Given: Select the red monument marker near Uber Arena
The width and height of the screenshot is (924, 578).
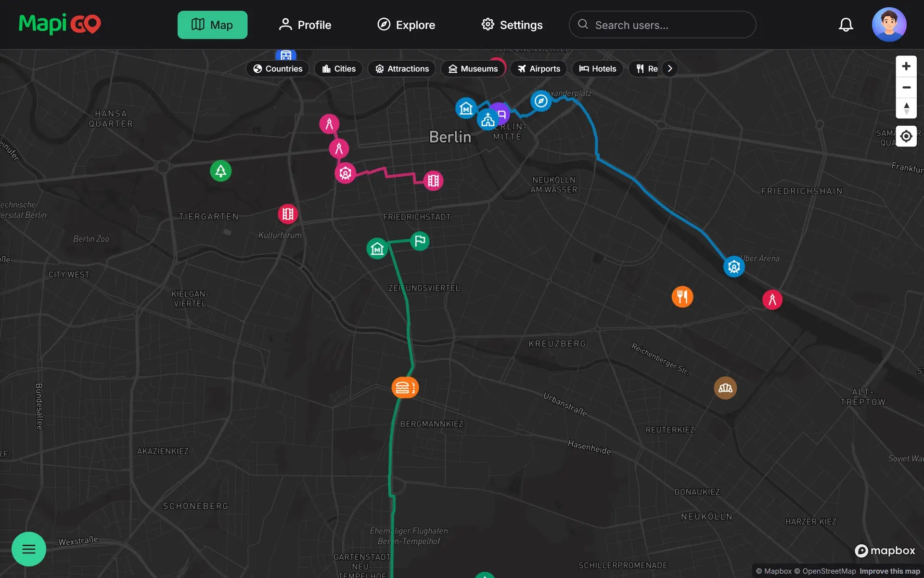Looking at the screenshot, I should coord(772,300).
